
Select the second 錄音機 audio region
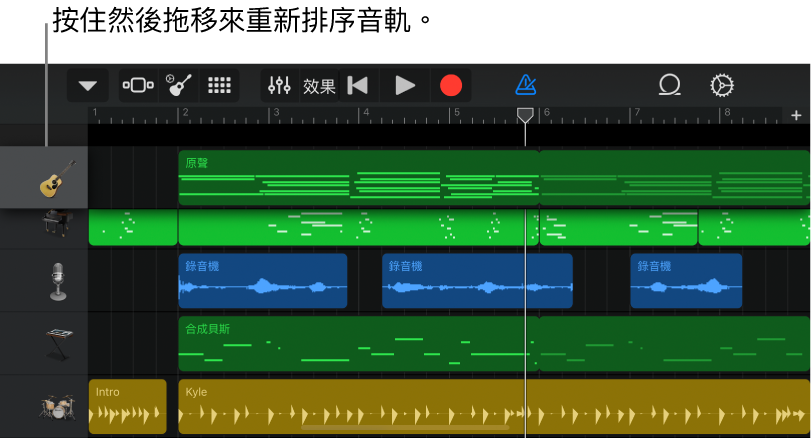coord(477,281)
